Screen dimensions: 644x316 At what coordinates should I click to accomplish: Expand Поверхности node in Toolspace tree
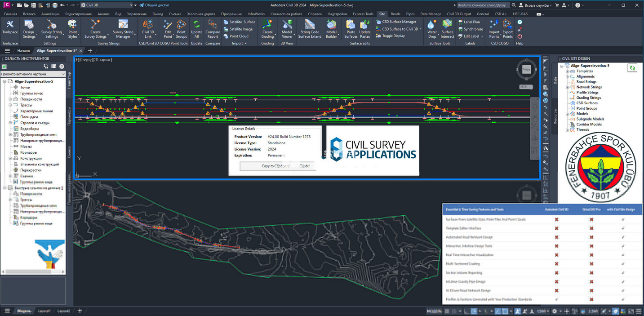[10, 99]
